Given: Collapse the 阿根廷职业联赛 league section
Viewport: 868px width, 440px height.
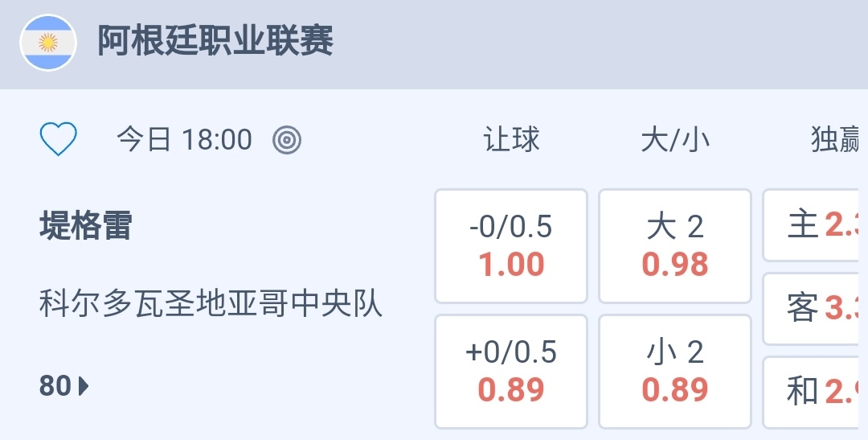Looking at the screenshot, I should [x=215, y=41].
